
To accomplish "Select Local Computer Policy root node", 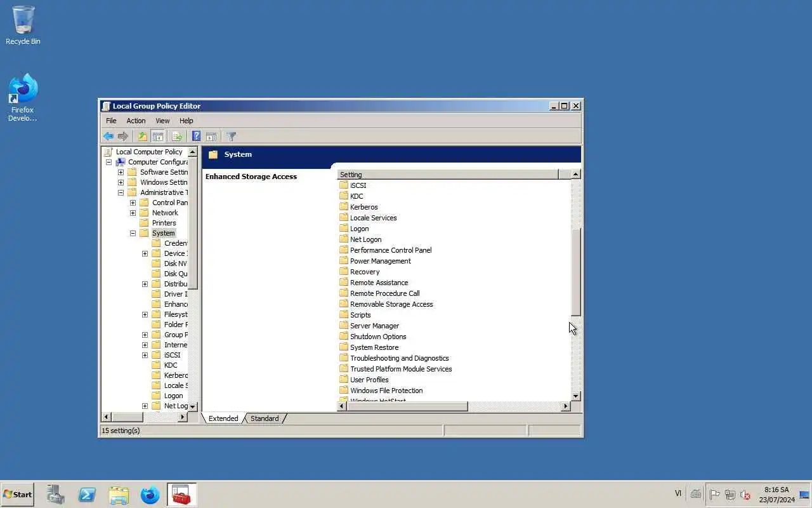I will coord(149,152).
